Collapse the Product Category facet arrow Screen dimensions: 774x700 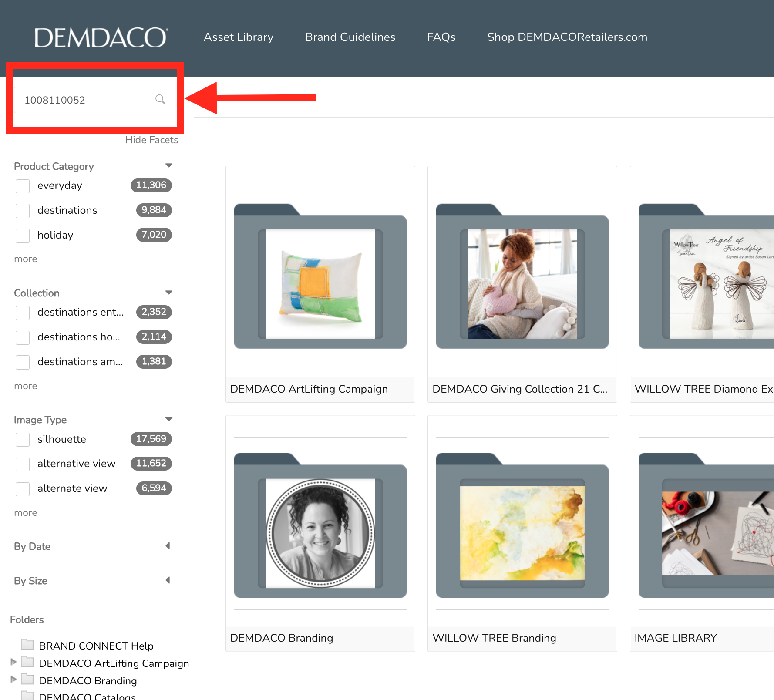tap(169, 165)
